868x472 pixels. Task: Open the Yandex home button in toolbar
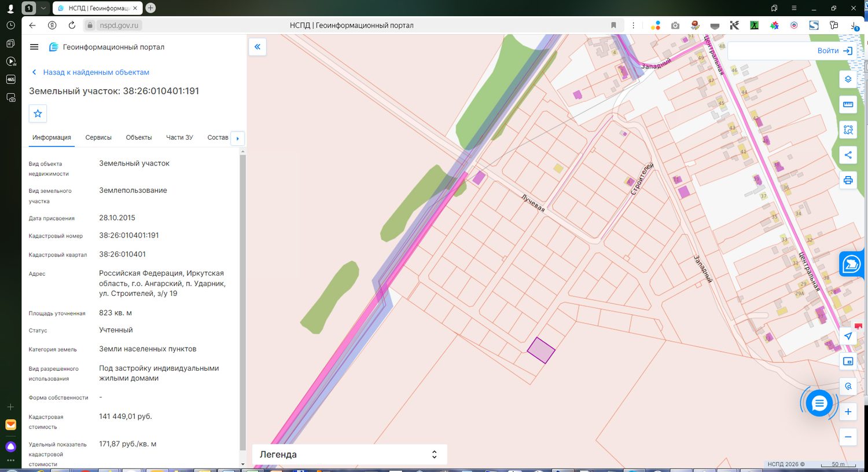coord(52,25)
